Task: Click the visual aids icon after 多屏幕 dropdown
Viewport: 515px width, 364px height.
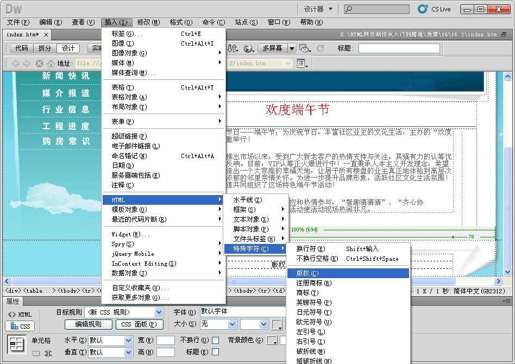Action: (x=305, y=48)
